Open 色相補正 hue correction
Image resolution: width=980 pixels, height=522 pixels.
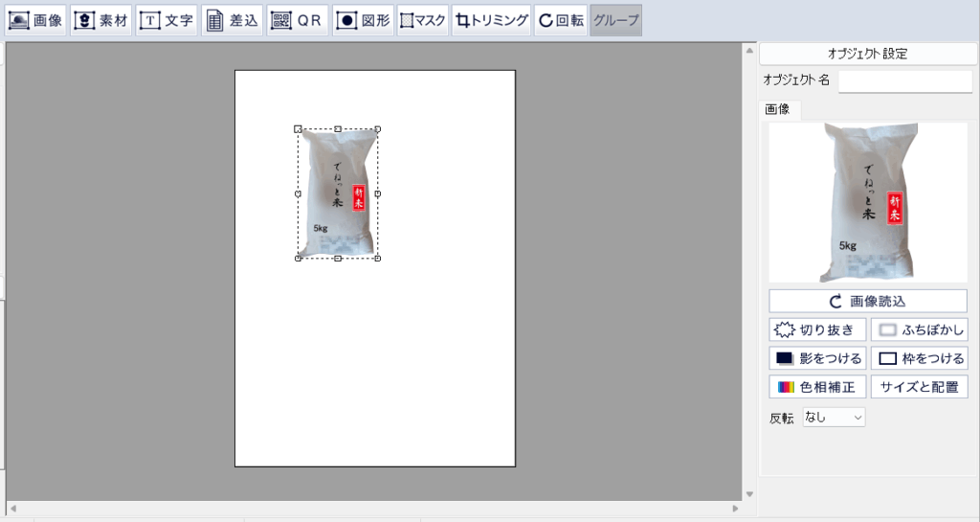817,387
